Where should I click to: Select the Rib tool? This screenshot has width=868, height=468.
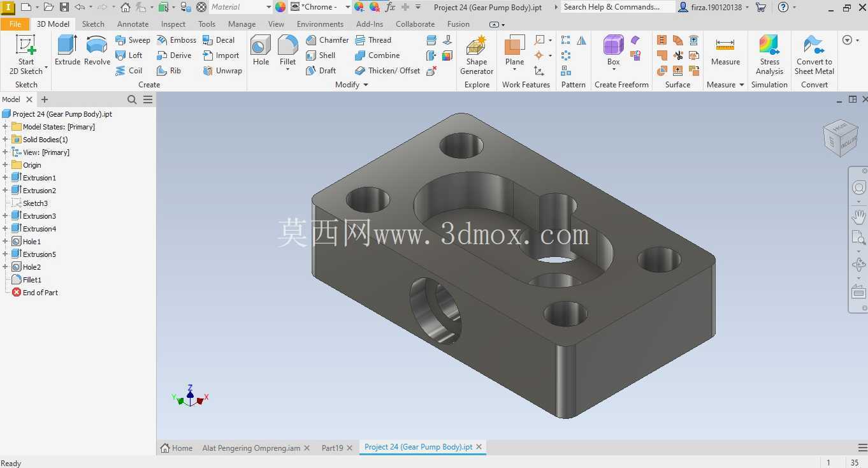(x=169, y=71)
